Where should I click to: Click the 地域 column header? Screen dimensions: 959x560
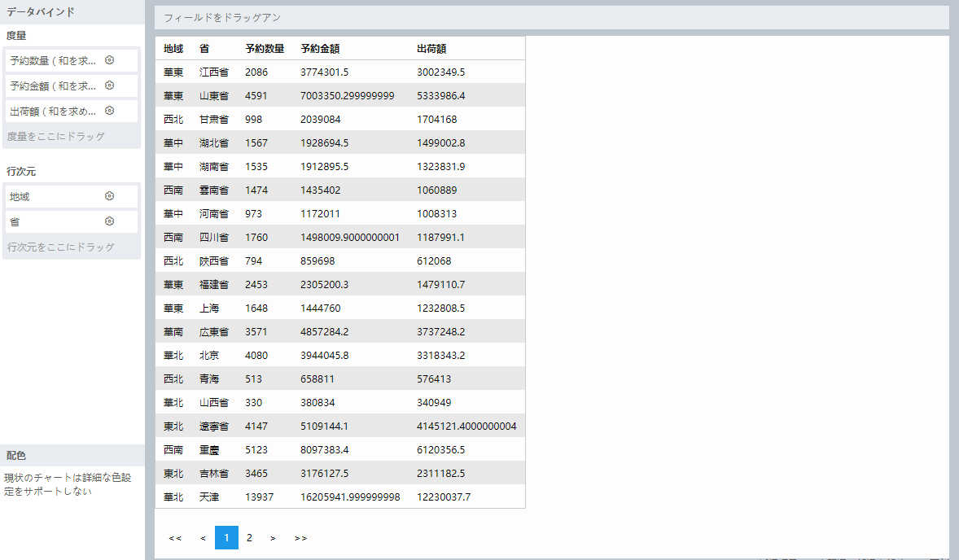pyautogui.click(x=173, y=48)
